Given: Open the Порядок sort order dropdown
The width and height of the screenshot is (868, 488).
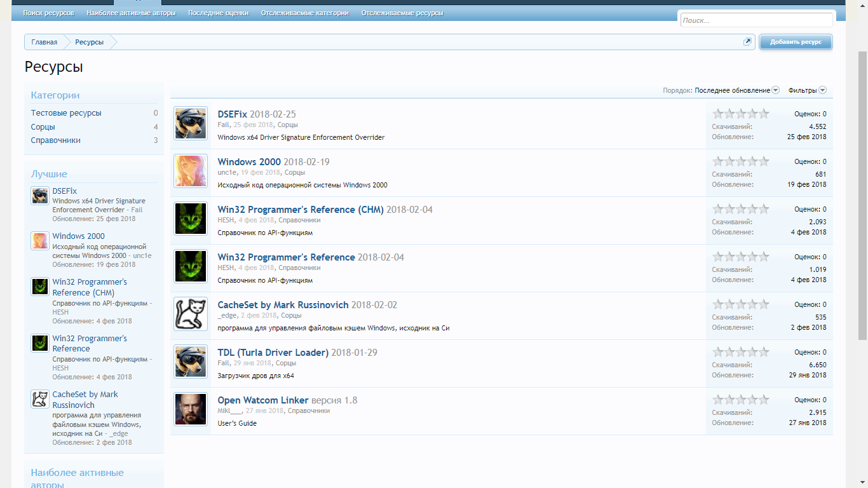Looking at the screenshot, I should click(x=736, y=90).
